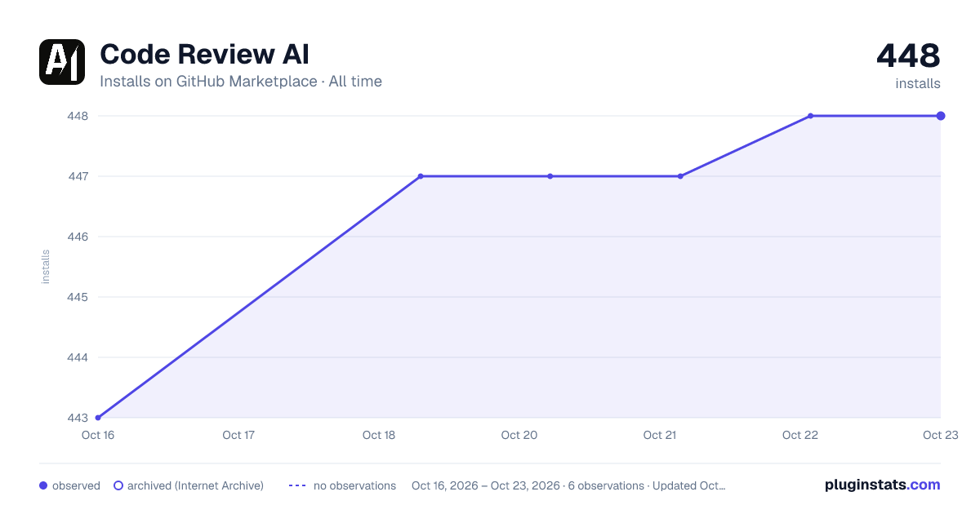Click the 'observed' legend label
980x514 pixels.
click(x=76, y=485)
